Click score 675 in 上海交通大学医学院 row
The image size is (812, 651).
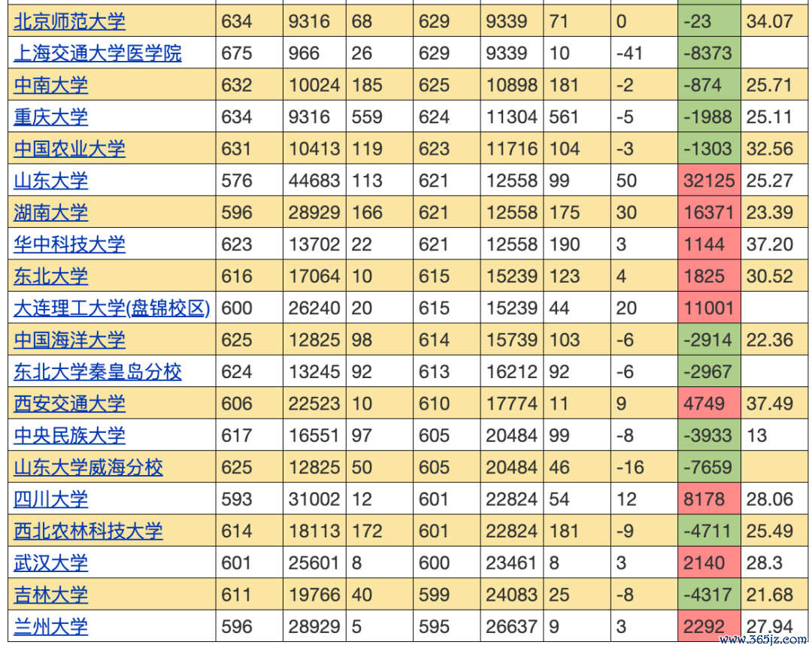[x=237, y=53]
